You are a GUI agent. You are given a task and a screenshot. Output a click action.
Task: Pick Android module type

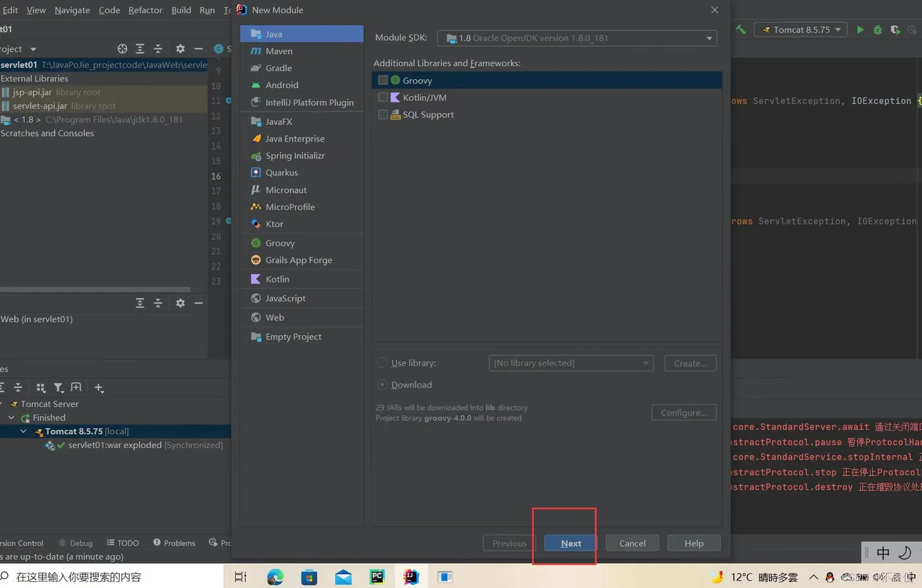[x=302, y=85]
